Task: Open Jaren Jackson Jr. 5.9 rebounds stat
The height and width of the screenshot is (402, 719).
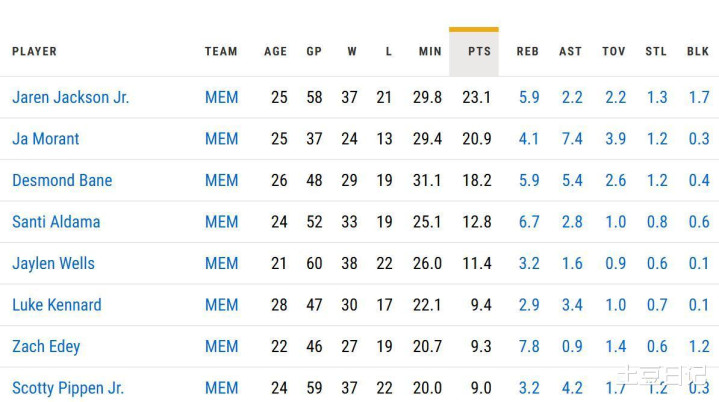Action: point(529,97)
